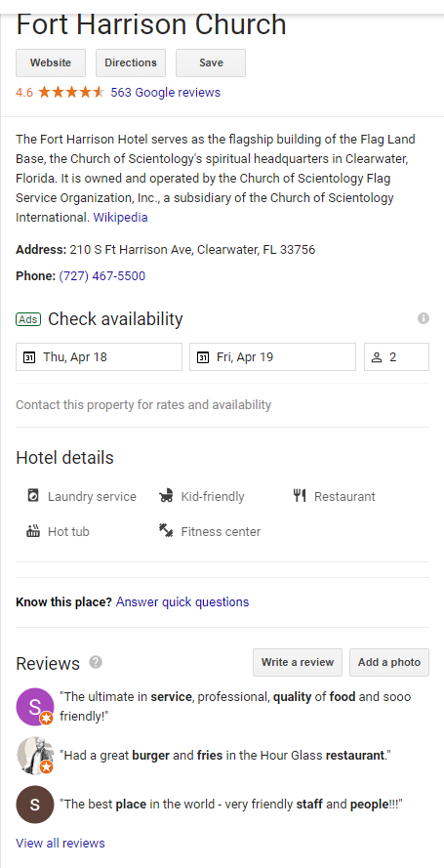Open the hotel Website button

tap(51, 62)
